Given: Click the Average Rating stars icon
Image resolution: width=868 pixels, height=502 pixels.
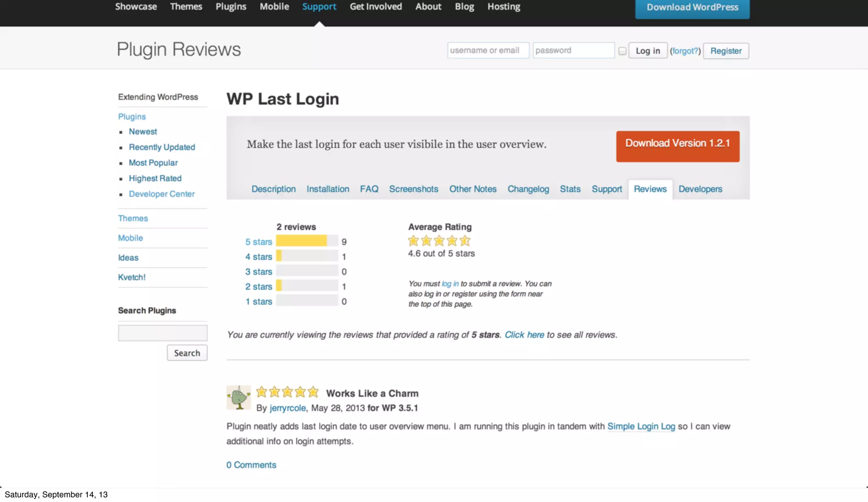Looking at the screenshot, I should point(439,241).
